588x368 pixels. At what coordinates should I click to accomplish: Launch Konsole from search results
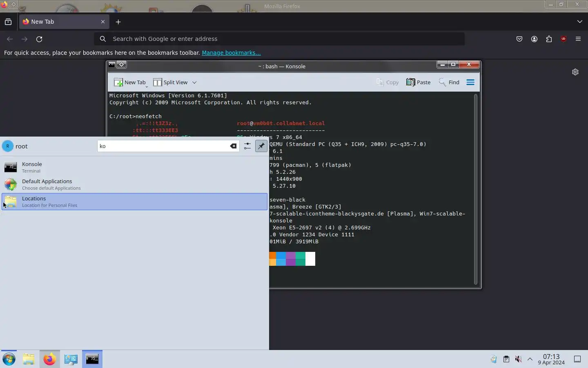click(x=134, y=167)
